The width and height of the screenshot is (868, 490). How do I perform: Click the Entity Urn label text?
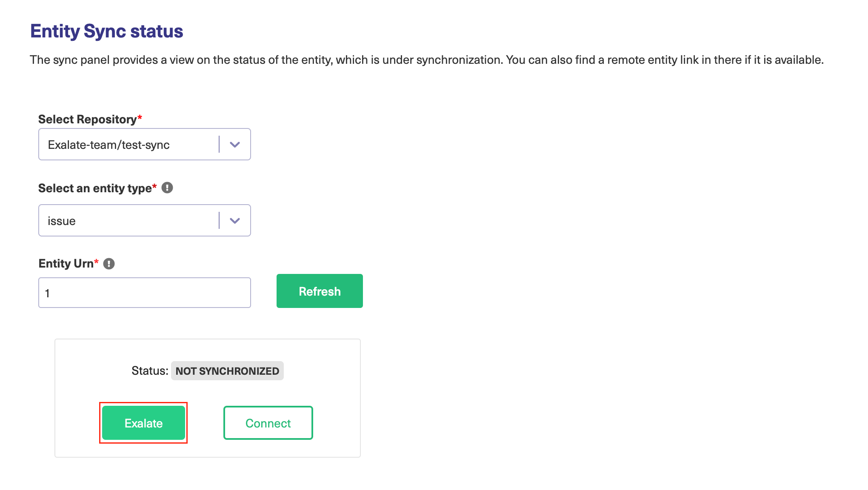point(66,264)
